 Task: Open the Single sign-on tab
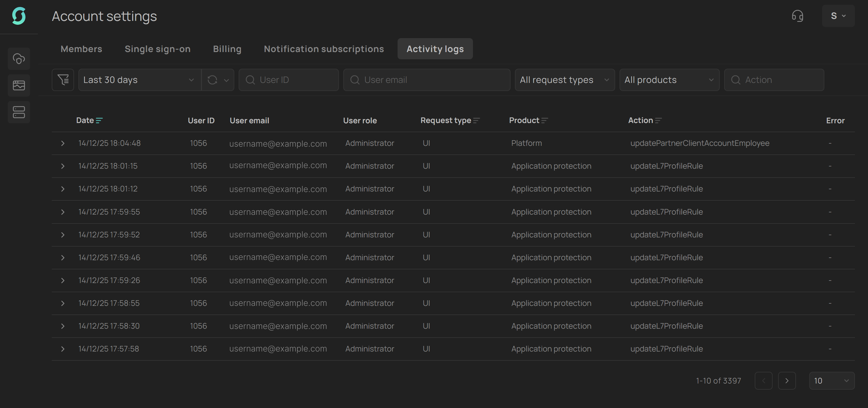[x=157, y=49]
